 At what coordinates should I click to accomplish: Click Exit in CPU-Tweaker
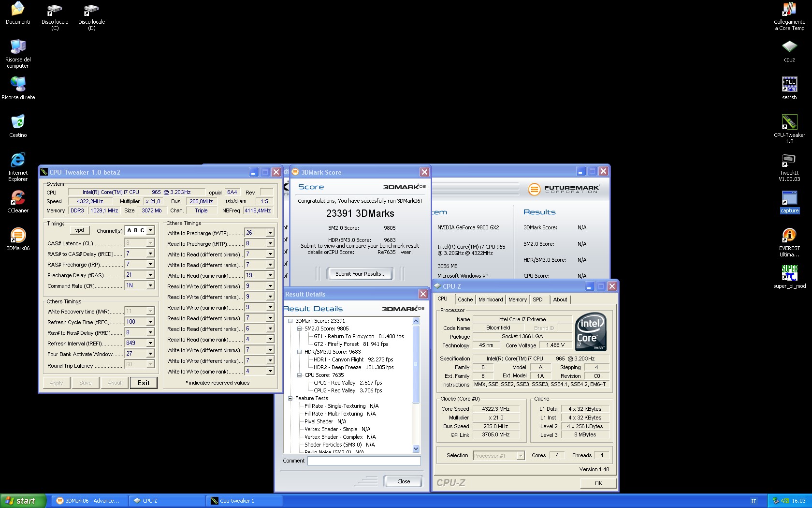(144, 383)
